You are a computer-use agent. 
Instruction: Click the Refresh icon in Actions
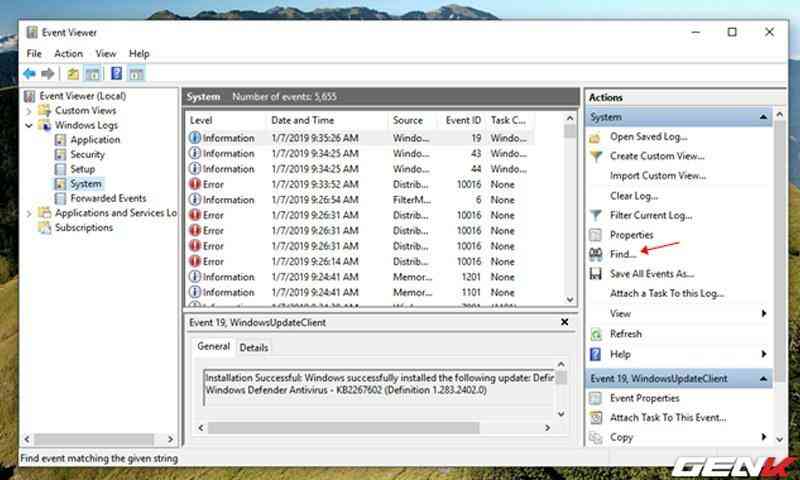point(595,334)
